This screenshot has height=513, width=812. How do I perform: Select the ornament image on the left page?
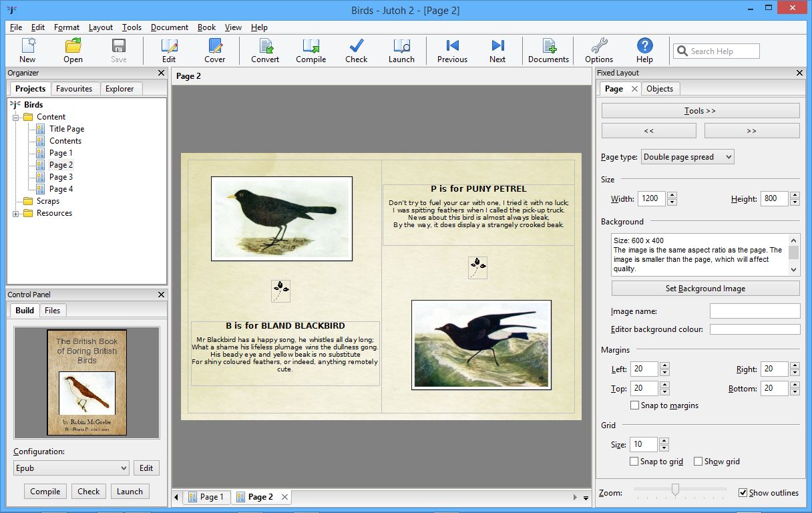click(281, 291)
